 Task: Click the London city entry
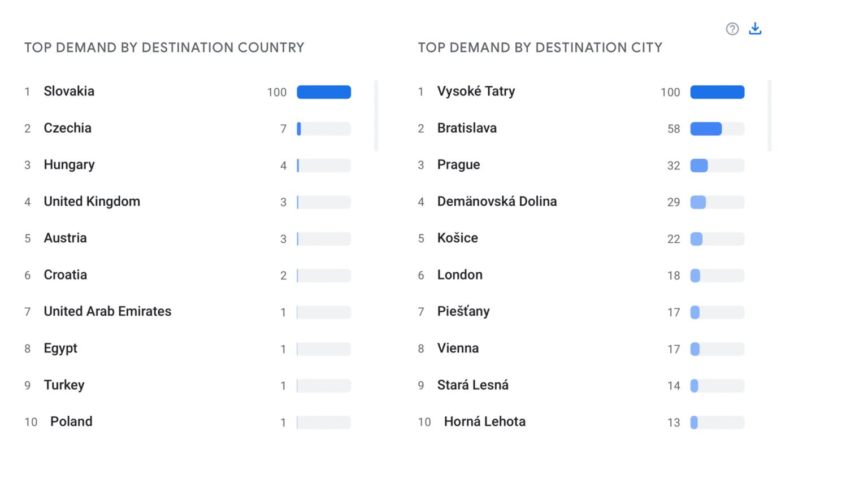click(x=460, y=275)
